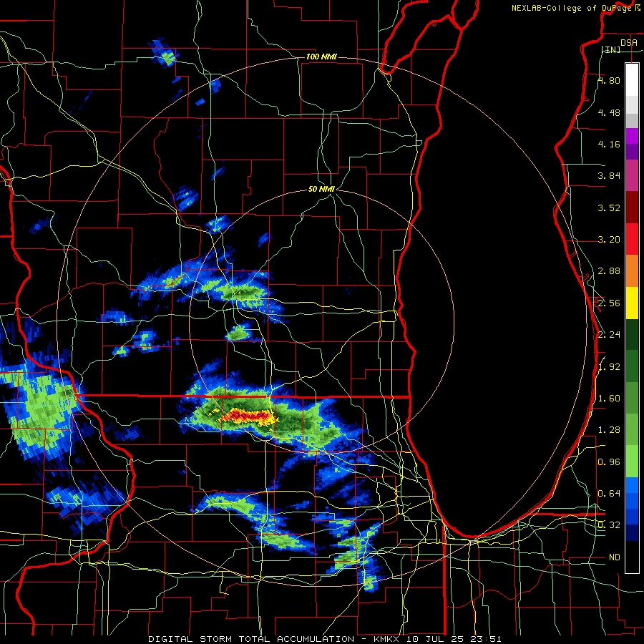The width and height of the screenshot is (644, 644).
Task: Click the 3.84 scale value
Action: coord(609,176)
